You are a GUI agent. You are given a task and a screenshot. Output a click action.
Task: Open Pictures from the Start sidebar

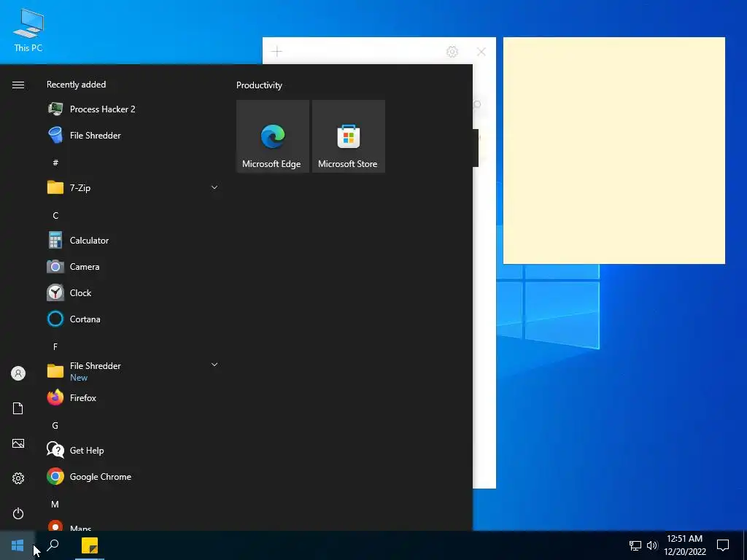click(x=18, y=443)
